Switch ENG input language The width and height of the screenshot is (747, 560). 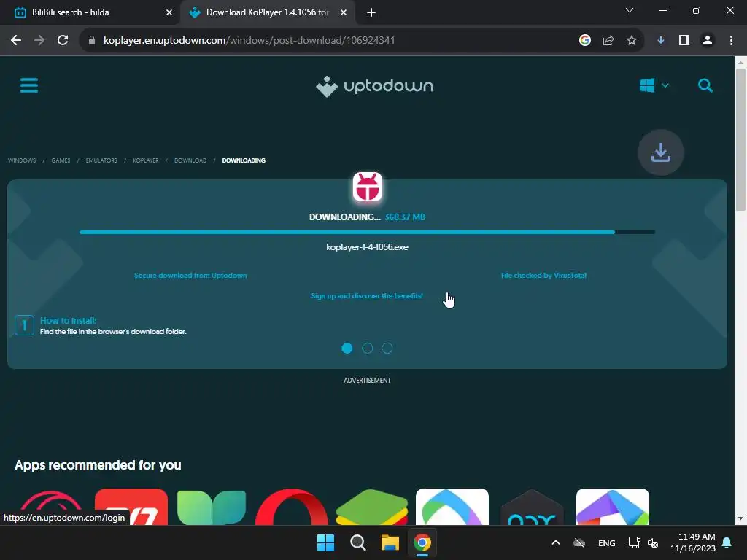point(606,543)
